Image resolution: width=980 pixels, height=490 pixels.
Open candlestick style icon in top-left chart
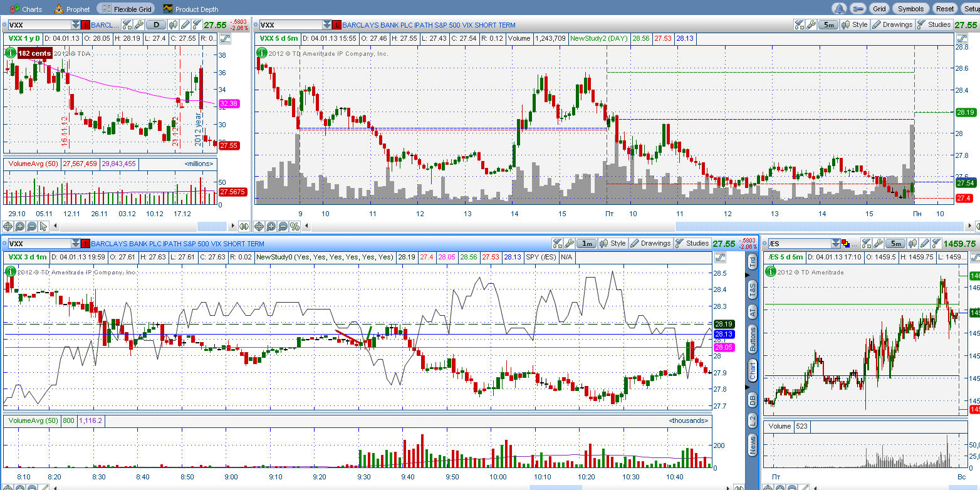(x=174, y=25)
